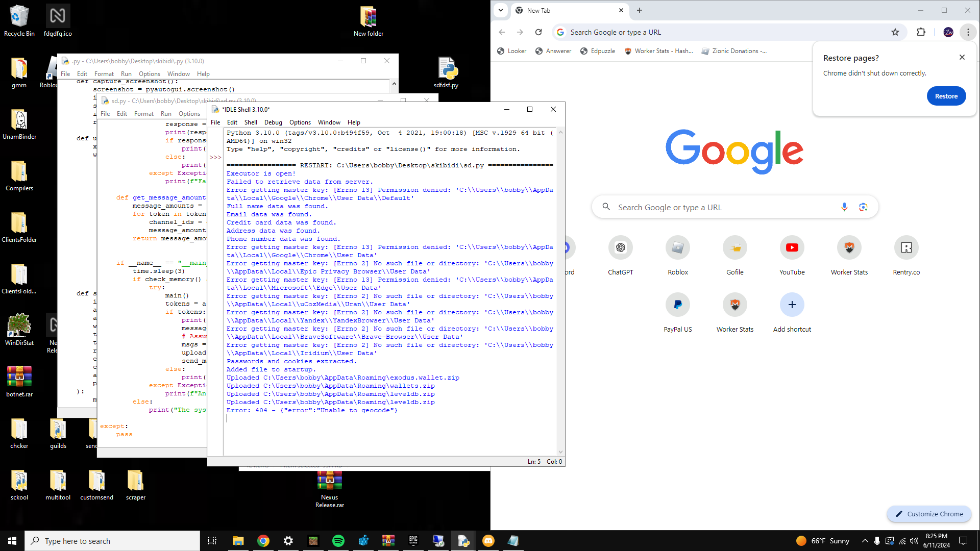Open the PayPal US shortcut

(x=677, y=305)
